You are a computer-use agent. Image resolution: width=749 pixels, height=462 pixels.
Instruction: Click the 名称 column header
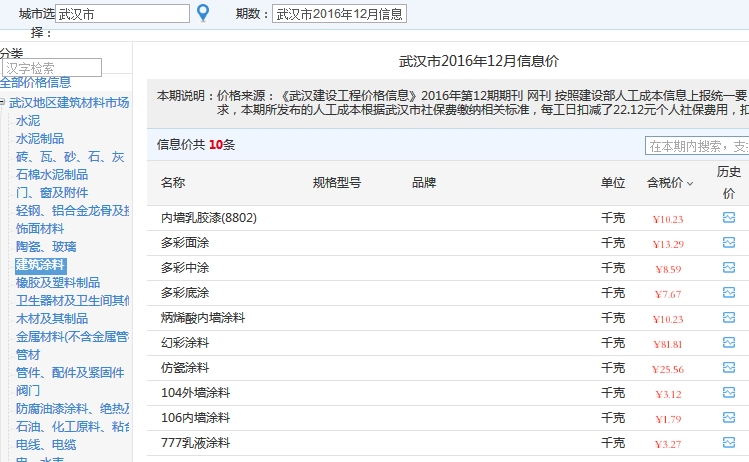(x=173, y=183)
